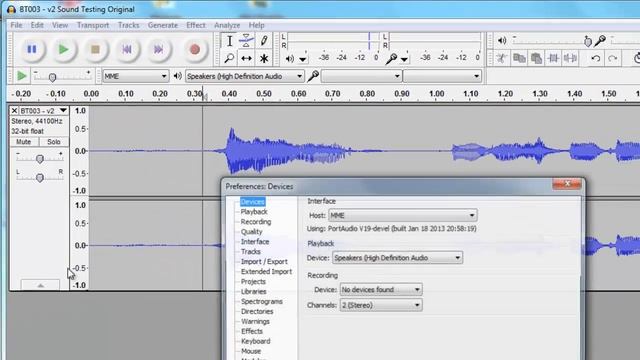The height and width of the screenshot is (360, 640).
Task: Click the timeline ruler at 1.00
Action: (436, 93)
